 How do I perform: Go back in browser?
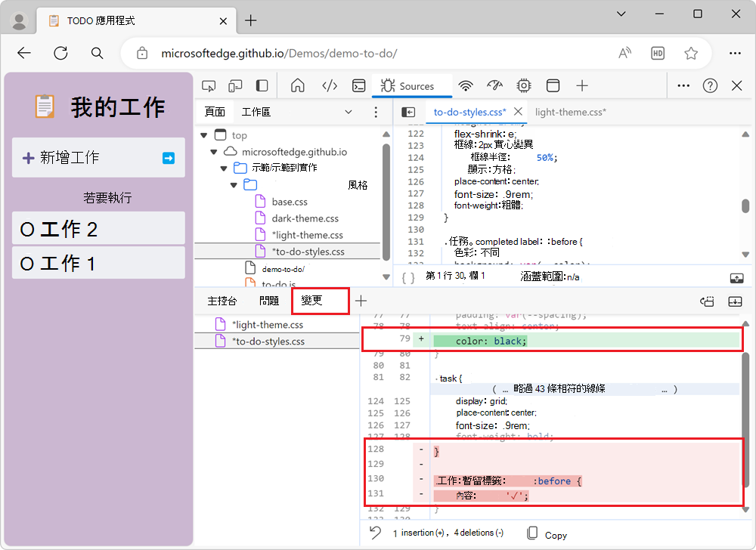[x=24, y=53]
